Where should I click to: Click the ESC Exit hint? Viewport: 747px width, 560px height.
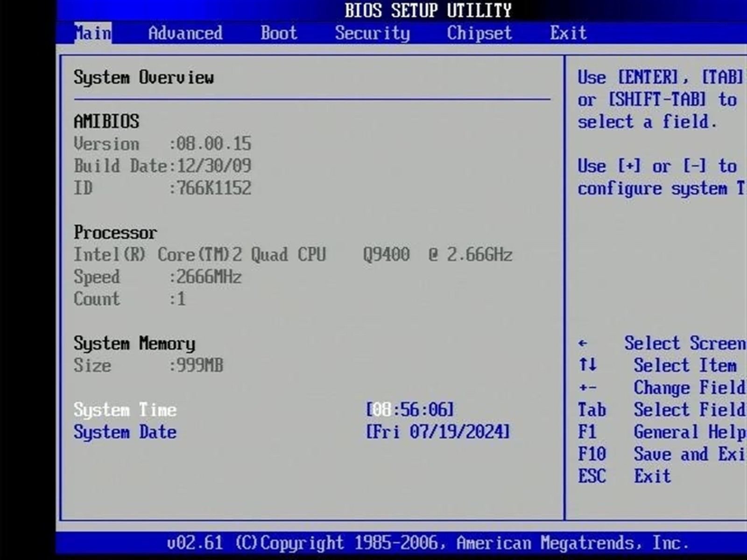pyautogui.click(x=624, y=476)
